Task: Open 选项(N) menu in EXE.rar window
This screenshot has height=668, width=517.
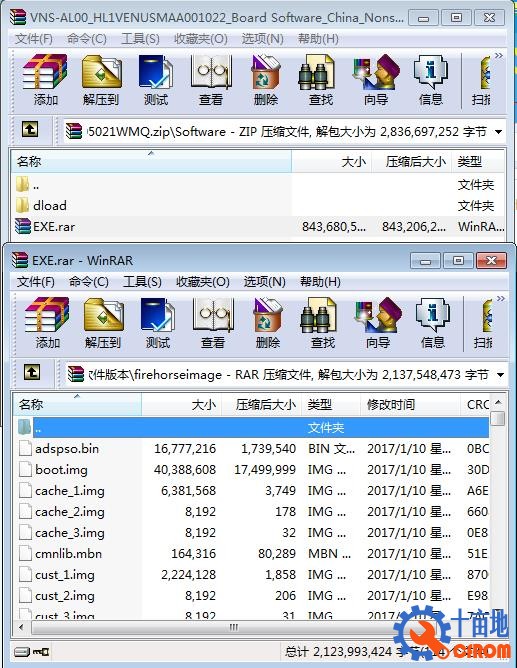Action: click(264, 282)
